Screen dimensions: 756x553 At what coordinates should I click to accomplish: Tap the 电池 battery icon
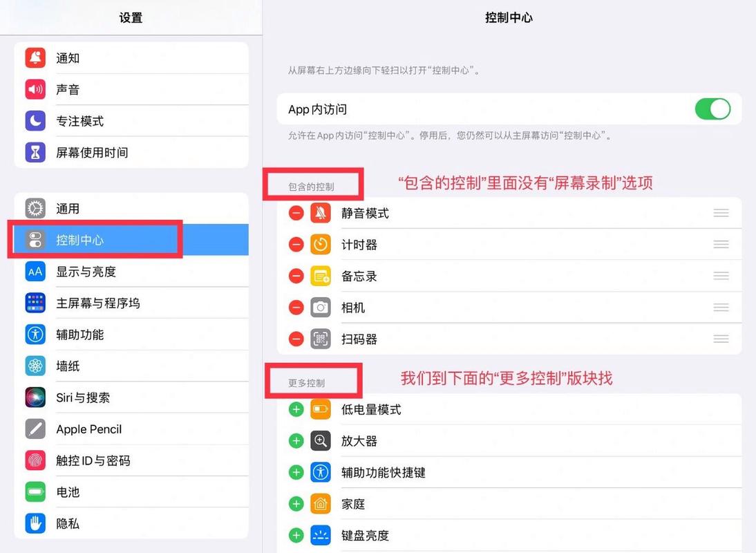click(x=35, y=491)
